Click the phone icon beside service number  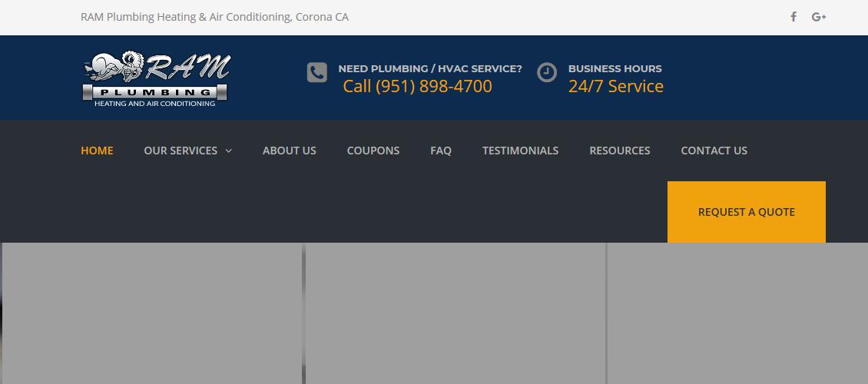coord(317,73)
